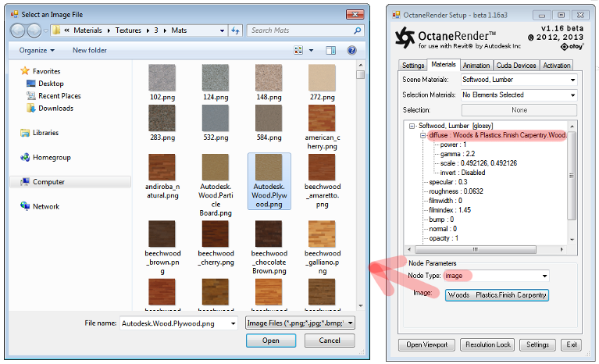Switch to the Materials tab in OctaneRender

444,65
